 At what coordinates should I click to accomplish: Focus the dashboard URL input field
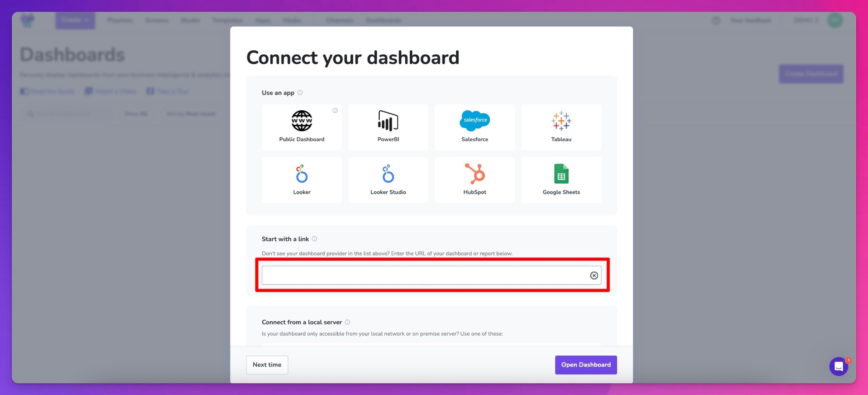pos(425,276)
